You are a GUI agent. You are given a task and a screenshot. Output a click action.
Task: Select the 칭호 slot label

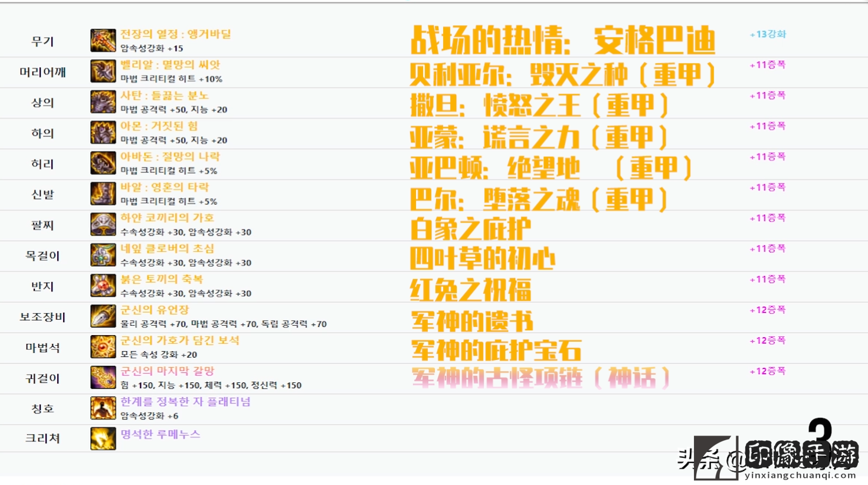coord(42,409)
